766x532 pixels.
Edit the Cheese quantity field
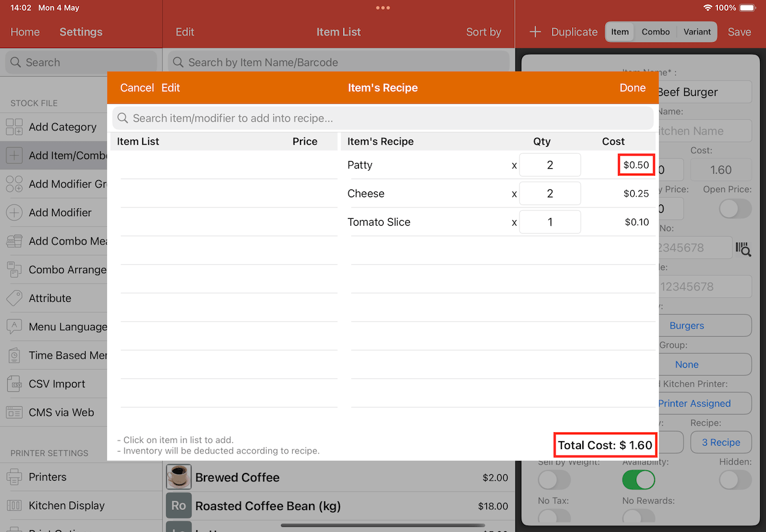550,194
